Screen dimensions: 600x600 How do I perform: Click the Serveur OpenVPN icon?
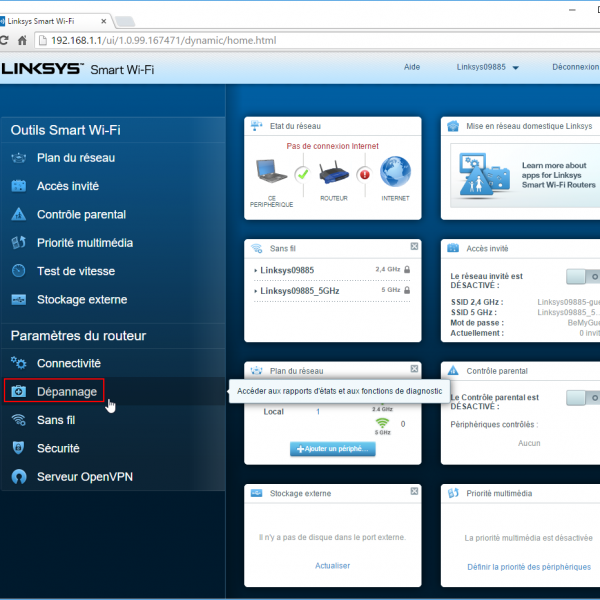point(18,477)
